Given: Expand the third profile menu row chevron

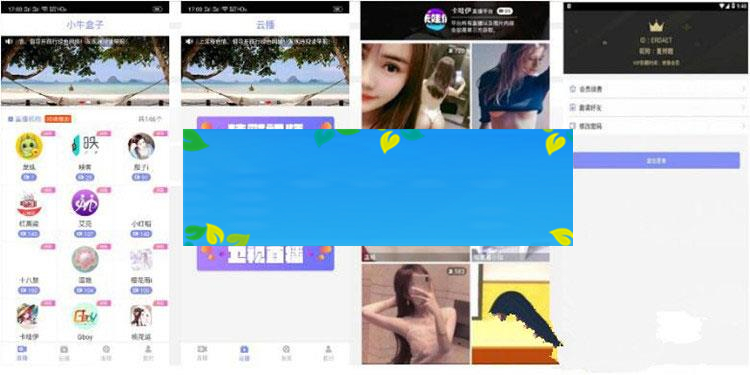Looking at the screenshot, I should pos(743,126).
